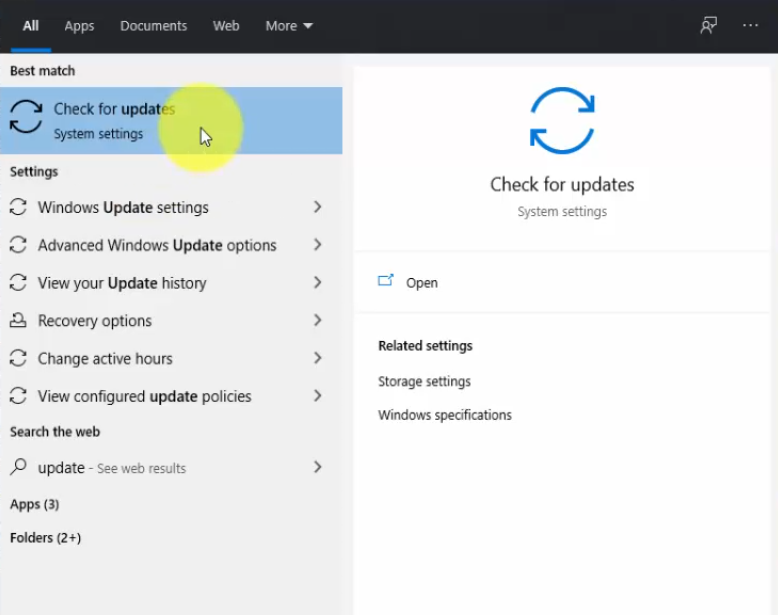
Task: Click the Open window icon in preview pane
Action: (386, 281)
